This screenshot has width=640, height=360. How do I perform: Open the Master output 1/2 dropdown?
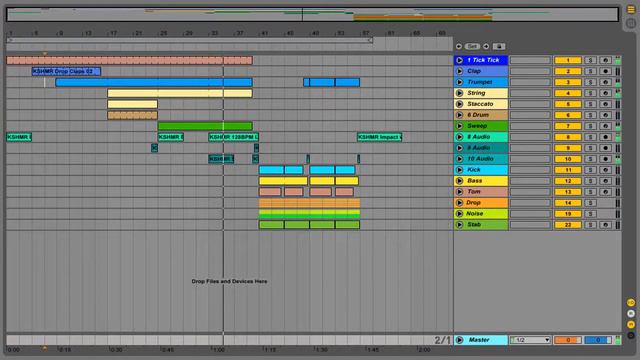pos(530,340)
